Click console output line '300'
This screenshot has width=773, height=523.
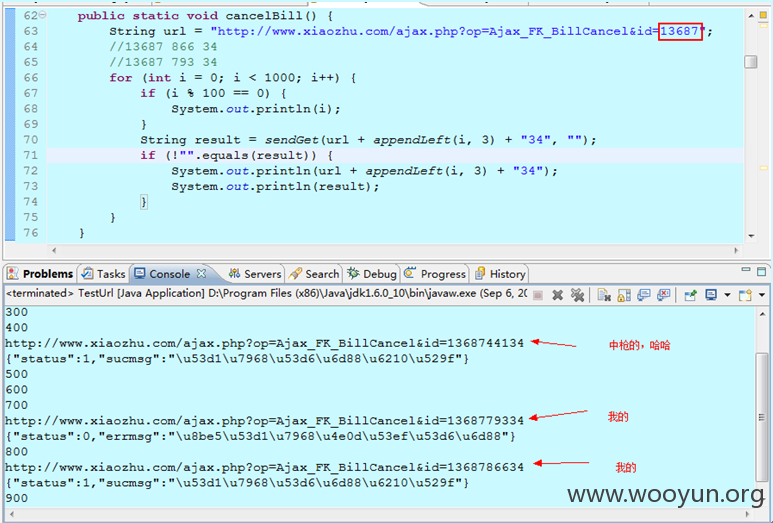pyautogui.click(x=17, y=312)
